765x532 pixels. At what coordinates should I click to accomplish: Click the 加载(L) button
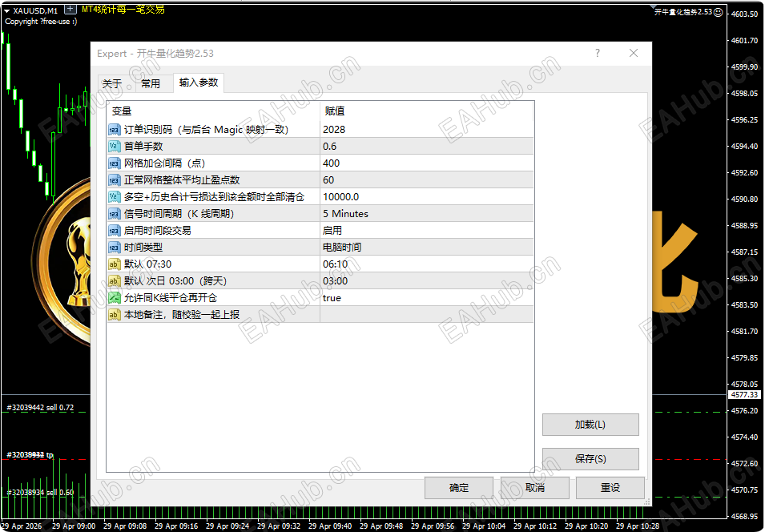(590, 425)
